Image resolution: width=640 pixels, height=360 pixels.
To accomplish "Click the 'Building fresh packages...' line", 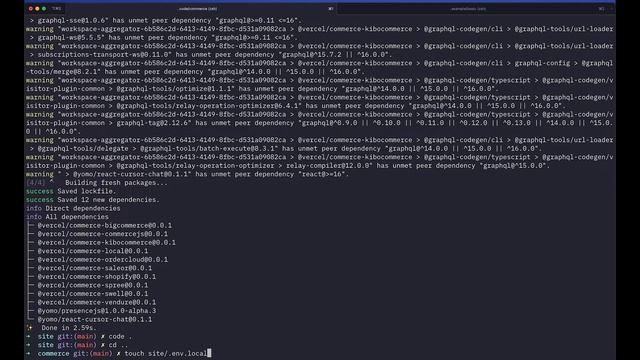I will click(x=97, y=182).
